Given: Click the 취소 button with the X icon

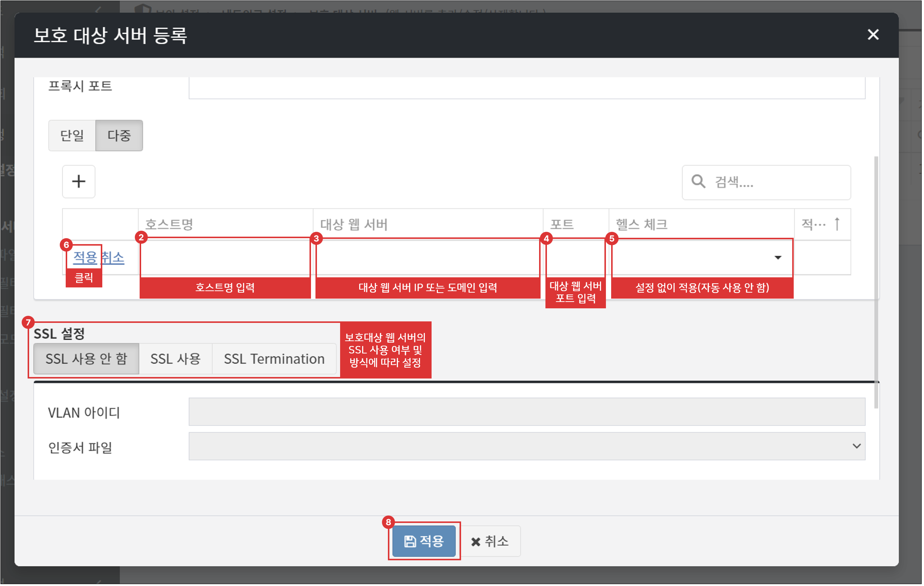Looking at the screenshot, I should pyautogui.click(x=491, y=542).
